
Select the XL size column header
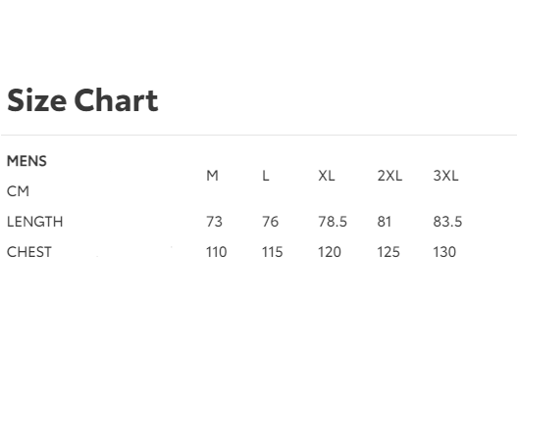tap(326, 176)
